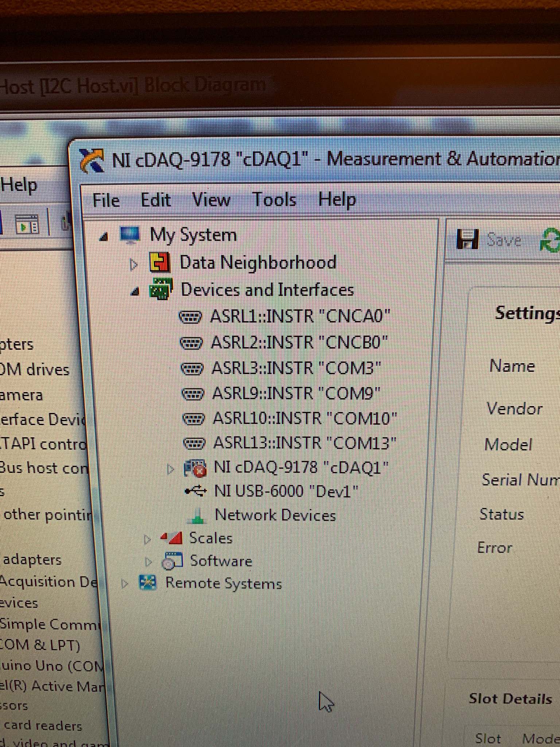Open the File menu in Measurement & Automation

[106, 200]
